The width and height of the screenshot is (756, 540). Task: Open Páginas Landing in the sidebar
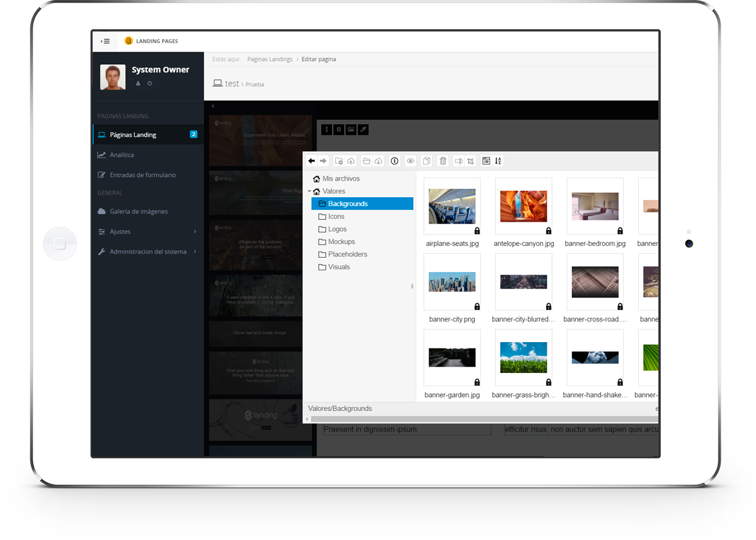tap(148, 134)
